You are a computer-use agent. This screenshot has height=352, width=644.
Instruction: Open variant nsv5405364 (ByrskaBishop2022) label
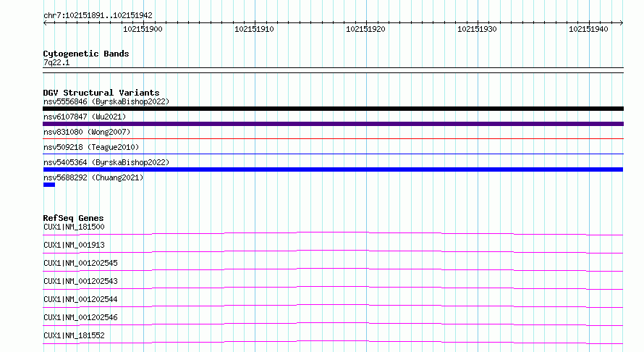tap(106, 162)
